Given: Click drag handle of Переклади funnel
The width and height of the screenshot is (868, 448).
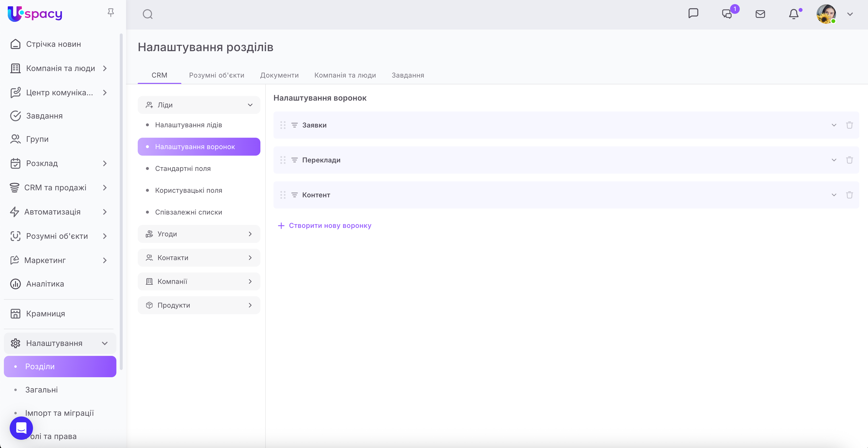Looking at the screenshot, I should click(283, 160).
